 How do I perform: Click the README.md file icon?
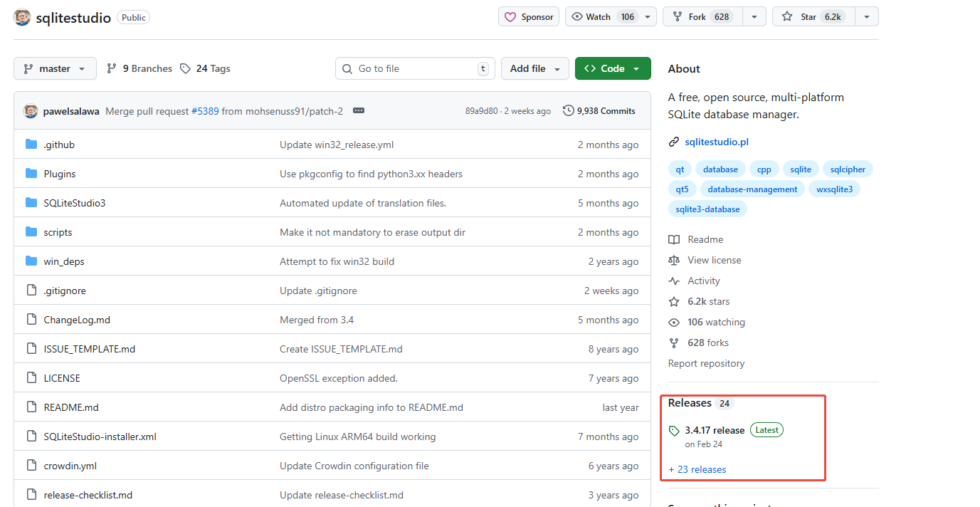pyautogui.click(x=31, y=407)
